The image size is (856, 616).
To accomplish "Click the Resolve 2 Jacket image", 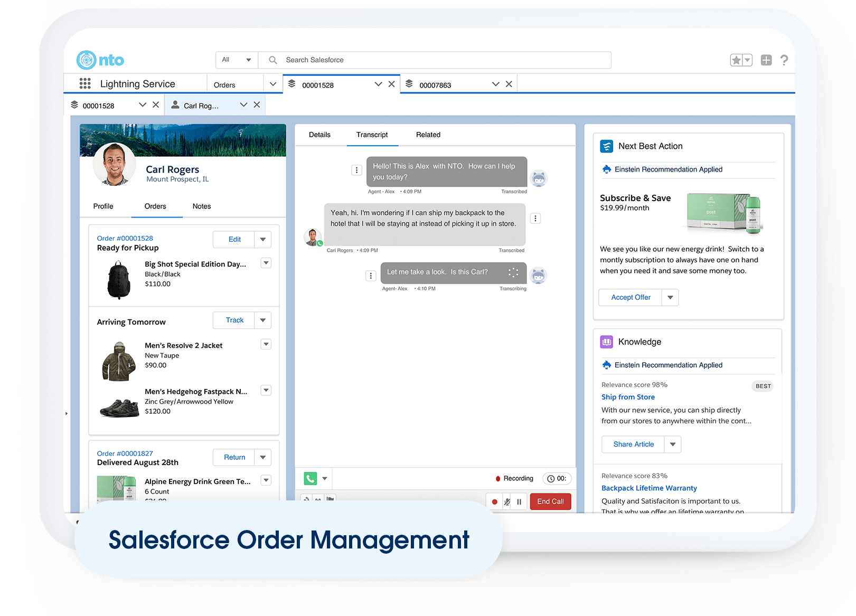I will tap(119, 361).
